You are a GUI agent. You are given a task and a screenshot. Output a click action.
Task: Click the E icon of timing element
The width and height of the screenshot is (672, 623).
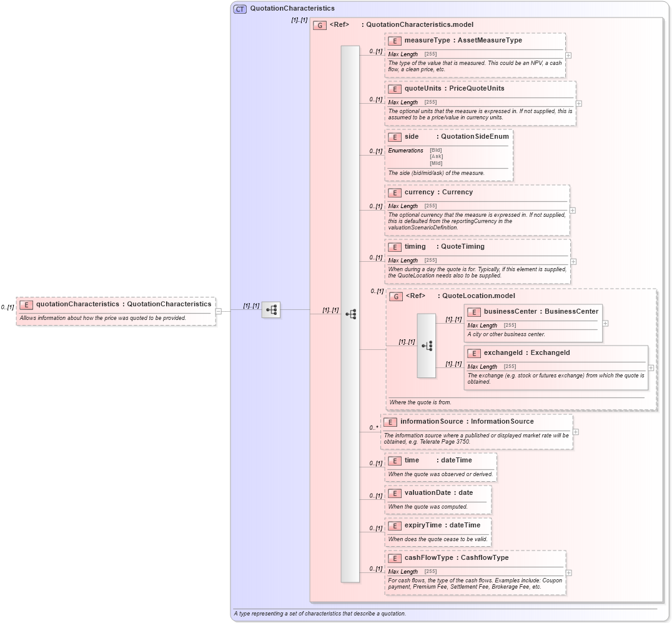coord(394,247)
